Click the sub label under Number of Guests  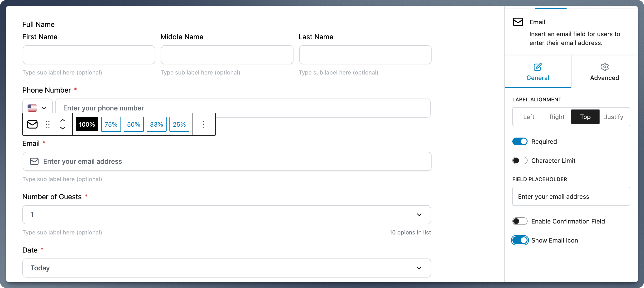[62, 232]
